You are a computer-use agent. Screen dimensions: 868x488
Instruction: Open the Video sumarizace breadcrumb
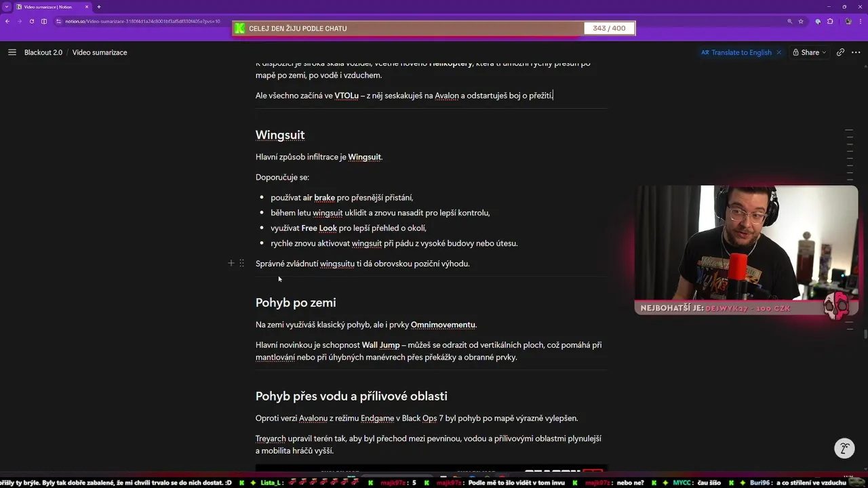[100, 52]
